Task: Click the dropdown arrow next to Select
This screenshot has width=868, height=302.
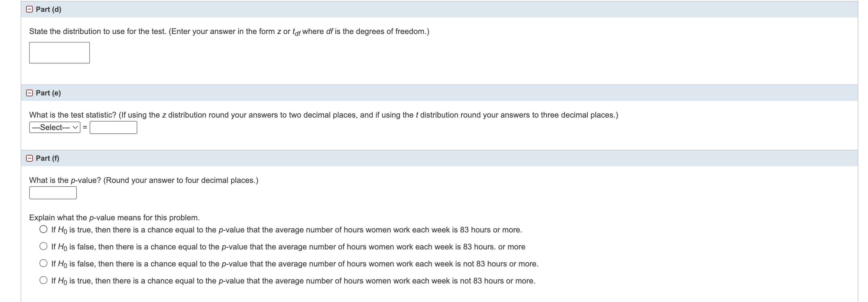Action: pyautogui.click(x=75, y=127)
